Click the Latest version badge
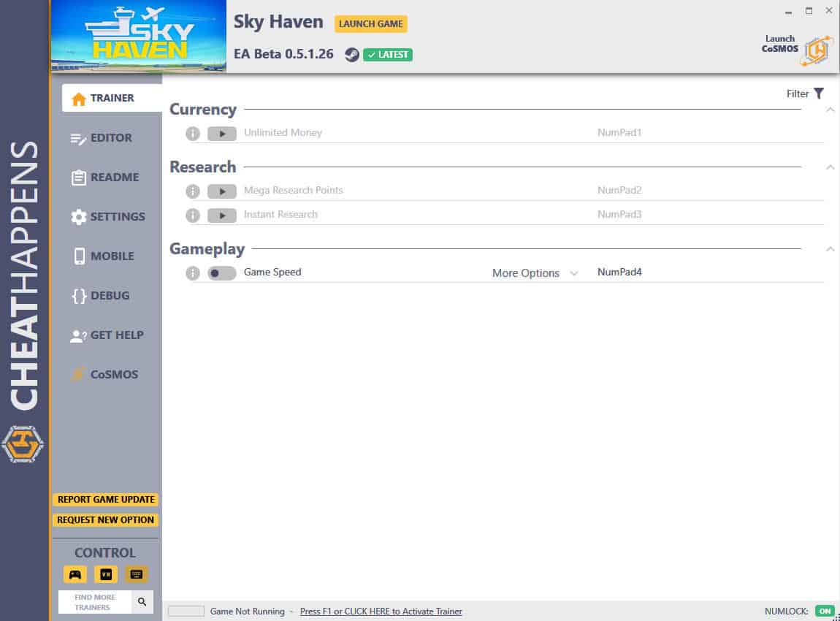Image resolution: width=840 pixels, height=621 pixels. point(388,55)
